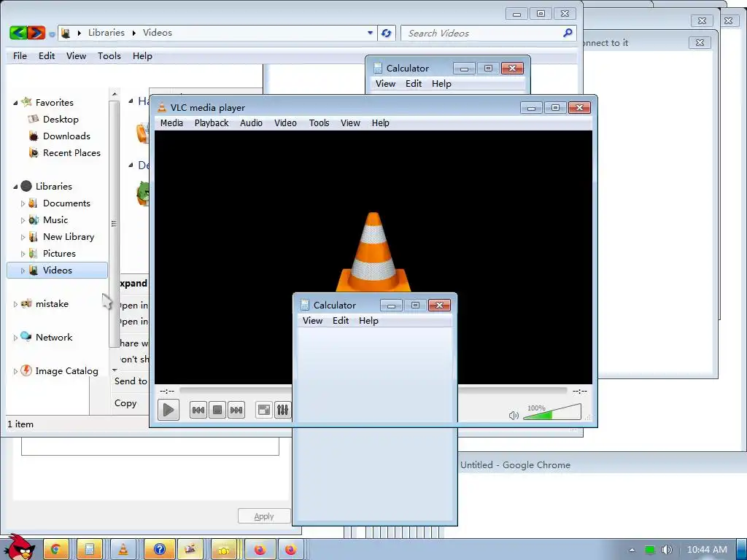
Task: Click the magnifier icon in Search Videos
Action: pos(568,33)
